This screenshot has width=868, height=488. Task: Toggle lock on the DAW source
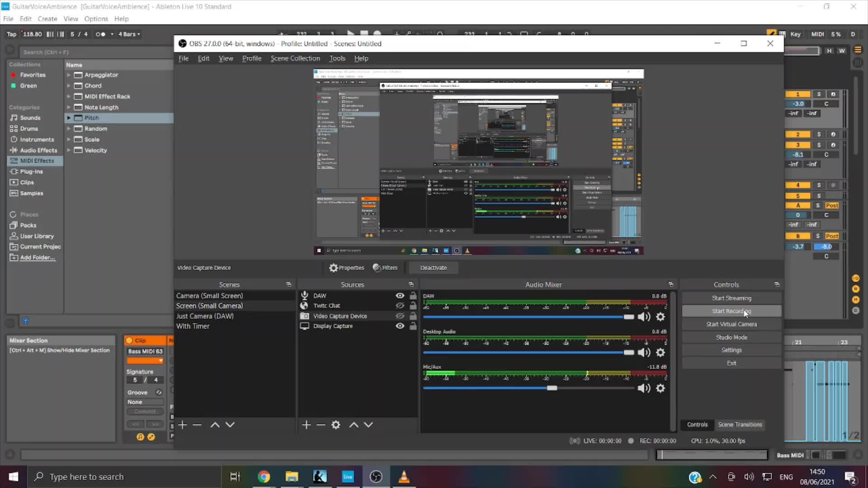click(413, 296)
